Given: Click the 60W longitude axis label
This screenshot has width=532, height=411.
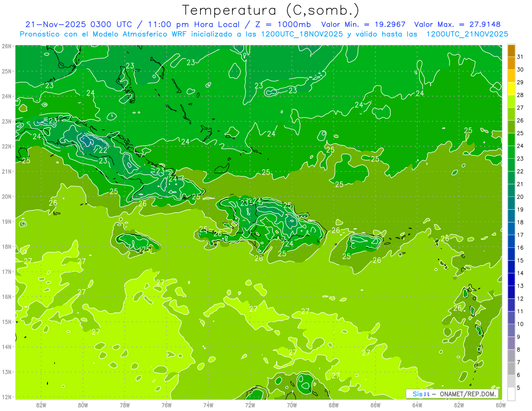Looking at the screenshot, I should 501,404.
